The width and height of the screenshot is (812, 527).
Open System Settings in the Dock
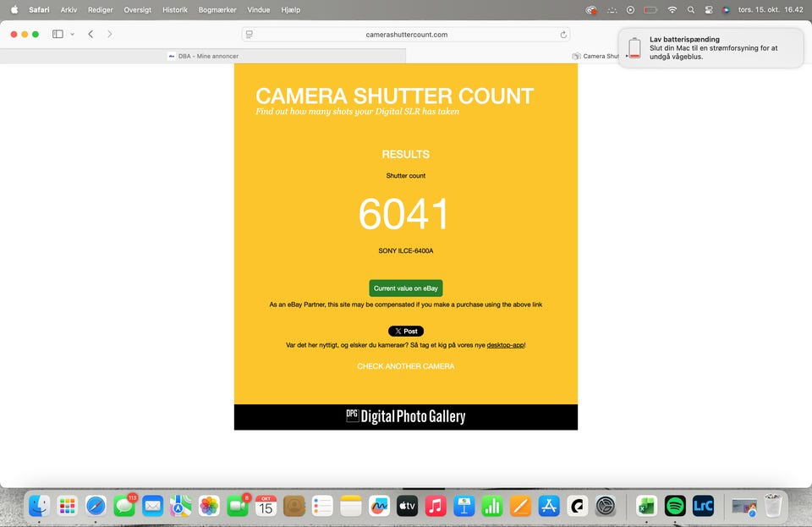tap(606, 506)
